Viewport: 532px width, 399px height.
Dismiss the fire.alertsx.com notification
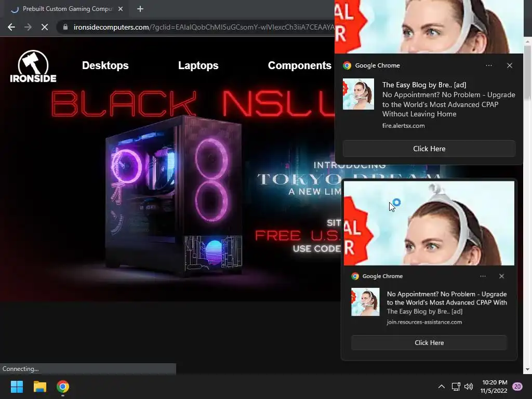510,65
